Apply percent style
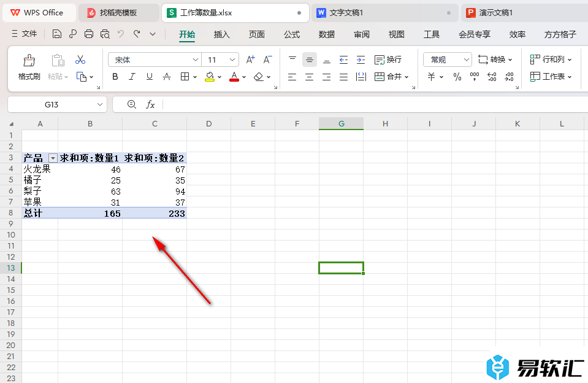 [x=457, y=77]
